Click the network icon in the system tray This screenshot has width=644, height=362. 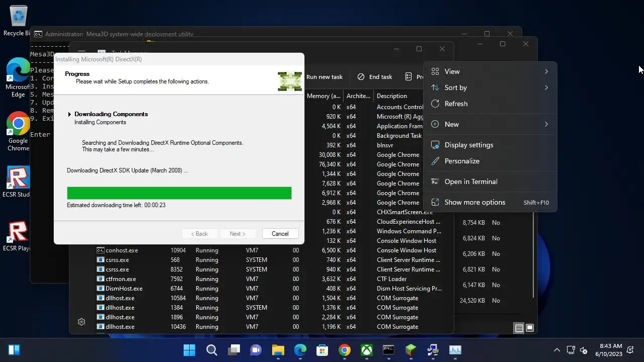click(x=571, y=350)
